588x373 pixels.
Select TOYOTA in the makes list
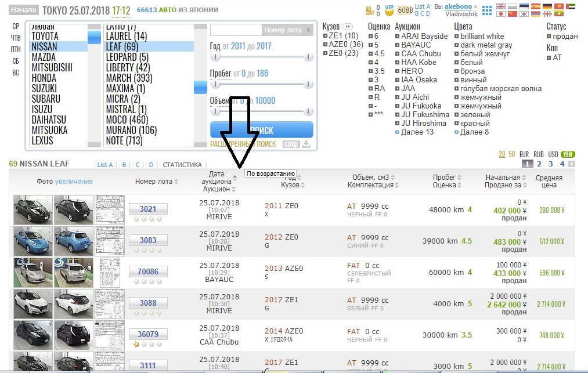(x=45, y=36)
